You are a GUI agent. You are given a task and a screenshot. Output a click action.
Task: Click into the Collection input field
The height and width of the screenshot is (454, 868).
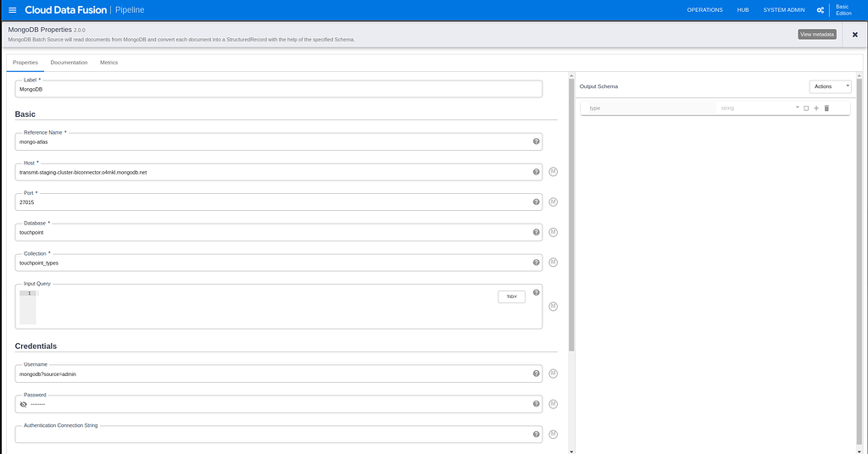pos(271,263)
